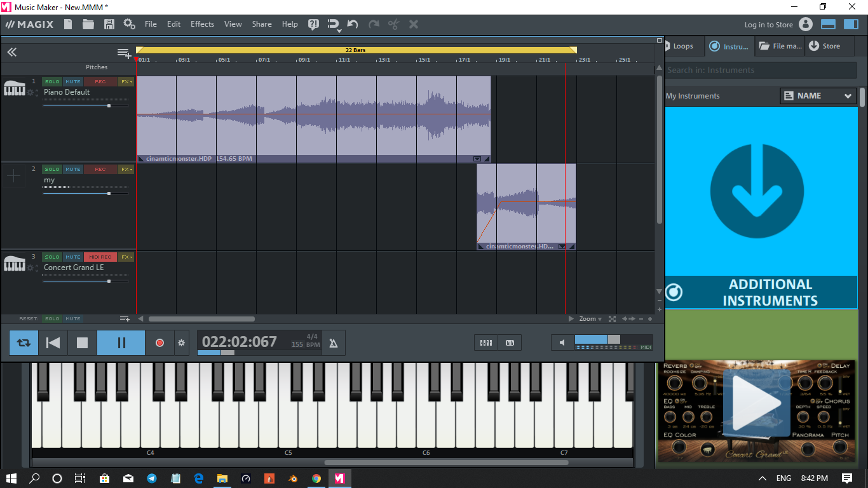The image size is (868, 488).
Task: Click the plus icon on track 2
Action: coord(13,177)
